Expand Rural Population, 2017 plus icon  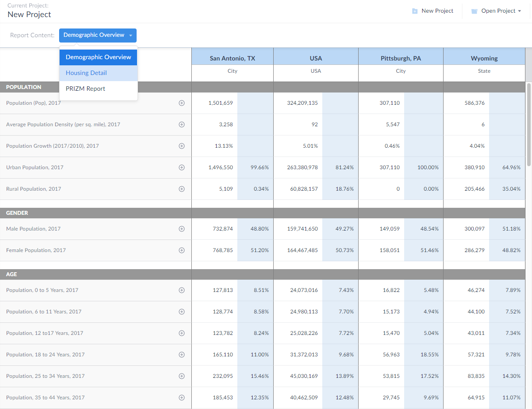click(182, 189)
